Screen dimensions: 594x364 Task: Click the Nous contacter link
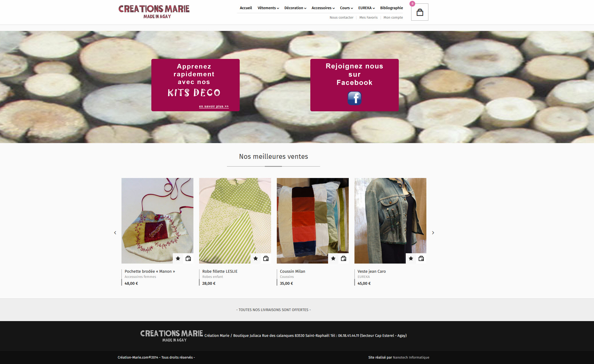(341, 17)
